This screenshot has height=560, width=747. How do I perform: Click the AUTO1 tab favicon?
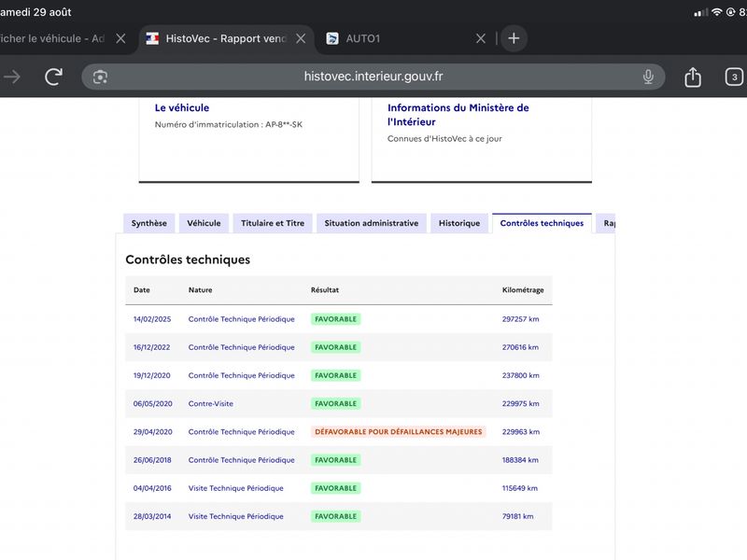pos(332,38)
